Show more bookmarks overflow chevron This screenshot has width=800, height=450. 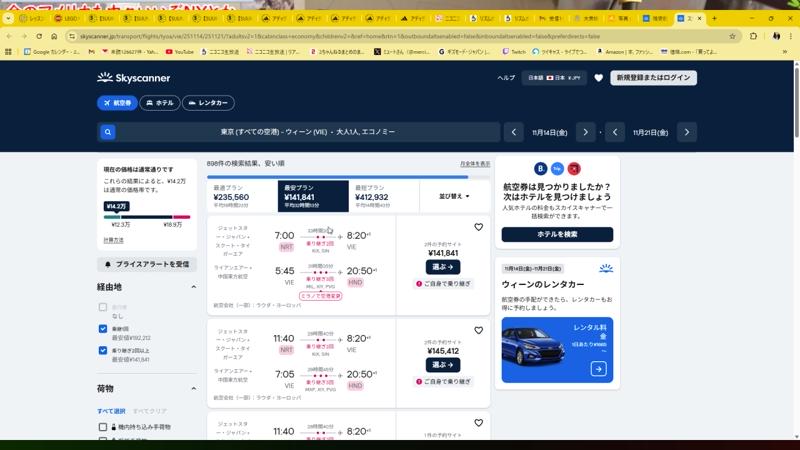pyautogui.click(x=785, y=52)
